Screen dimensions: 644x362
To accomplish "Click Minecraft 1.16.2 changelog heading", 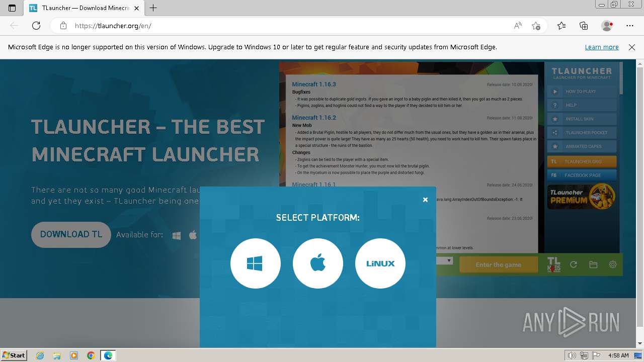I will click(314, 118).
